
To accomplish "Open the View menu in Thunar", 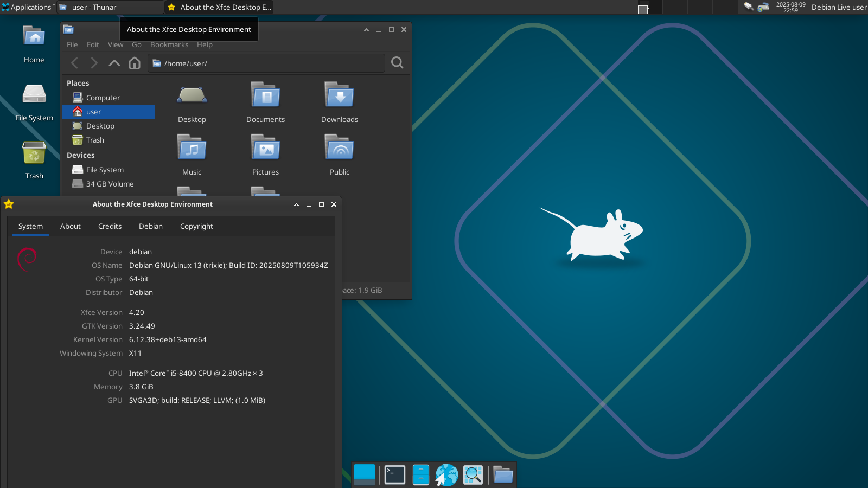I will click(x=115, y=44).
